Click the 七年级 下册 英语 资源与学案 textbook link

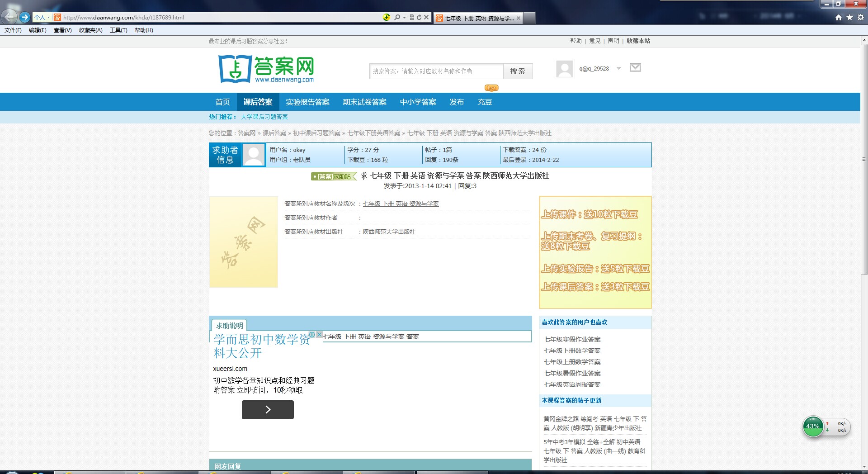[x=401, y=204]
